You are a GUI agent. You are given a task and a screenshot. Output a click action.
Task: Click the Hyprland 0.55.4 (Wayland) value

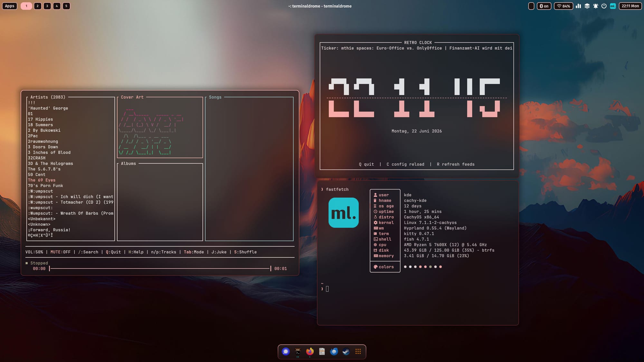point(435,228)
